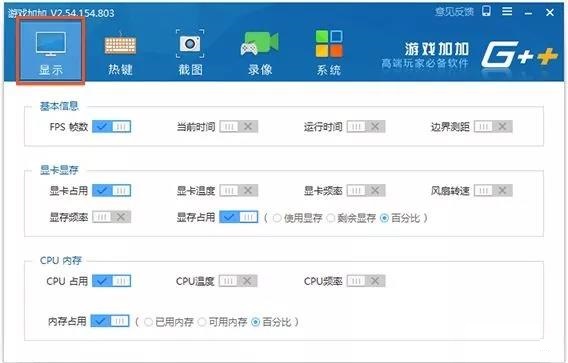Toggle the FPS 帧数 switch
The width and height of the screenshot is (568, 363).
112,126
